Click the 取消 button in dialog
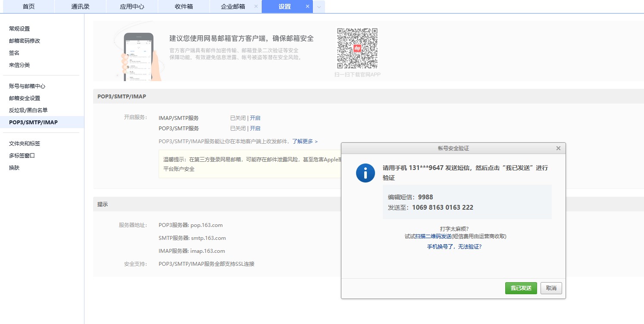 (551, 288)
